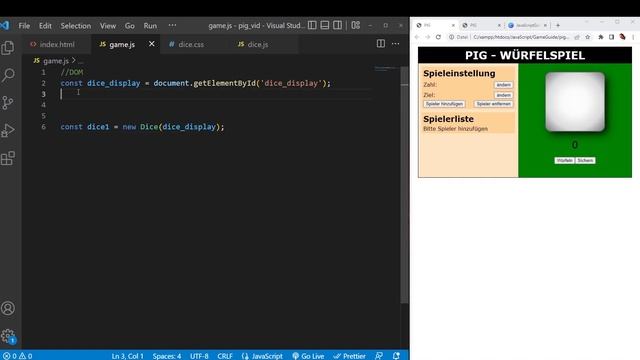The width and height of the screenshot is (640, 360).
Task: Start Go Live server
Action: [308, 356]
